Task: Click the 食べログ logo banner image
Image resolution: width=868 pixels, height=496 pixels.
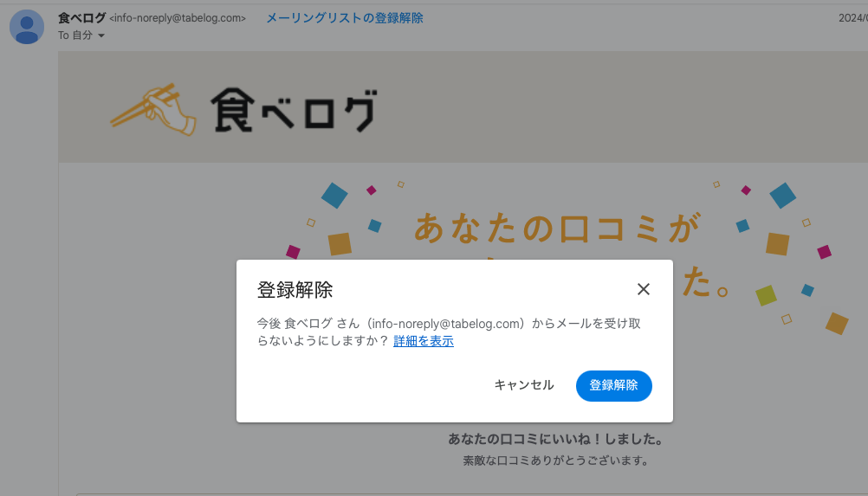Action: (x=243, y=110)
